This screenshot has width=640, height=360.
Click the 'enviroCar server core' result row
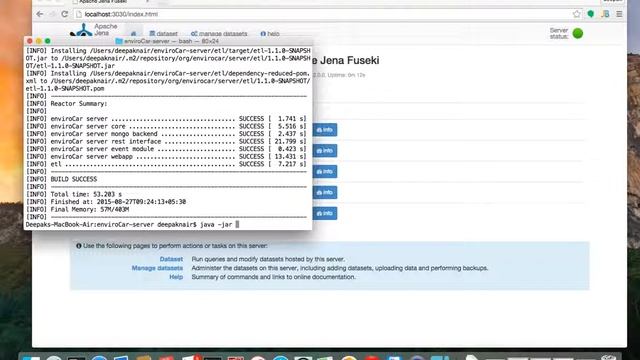[166, 126]
